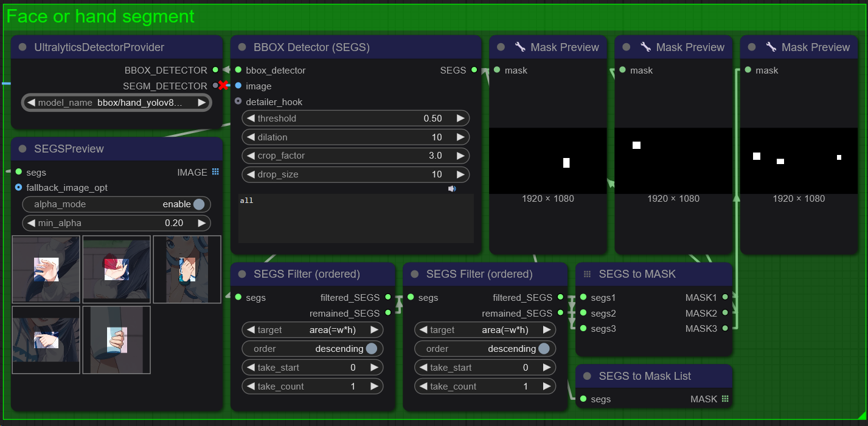Decrease the dilation value using the left arrow
This screenshot has height=426, width=868.
click(x=249, y=137)
